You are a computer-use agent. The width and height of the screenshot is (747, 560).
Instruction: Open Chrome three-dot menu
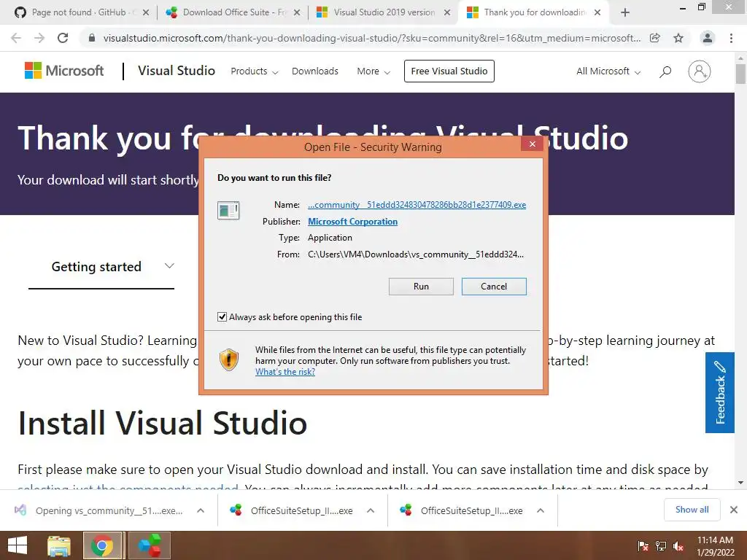[731, 38]
